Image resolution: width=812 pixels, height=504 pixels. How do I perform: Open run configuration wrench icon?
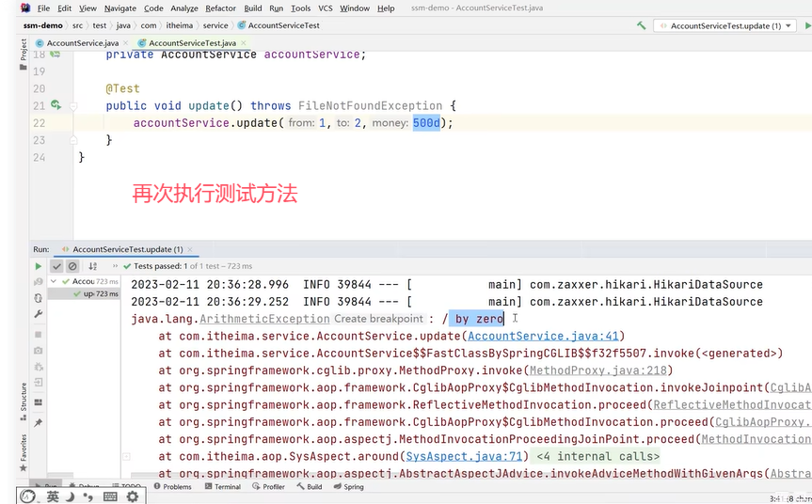[x=39, y=314]
